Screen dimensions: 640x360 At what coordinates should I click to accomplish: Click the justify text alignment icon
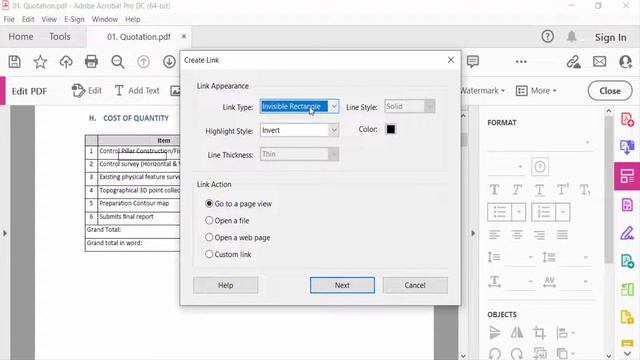(x=562, y=235)
